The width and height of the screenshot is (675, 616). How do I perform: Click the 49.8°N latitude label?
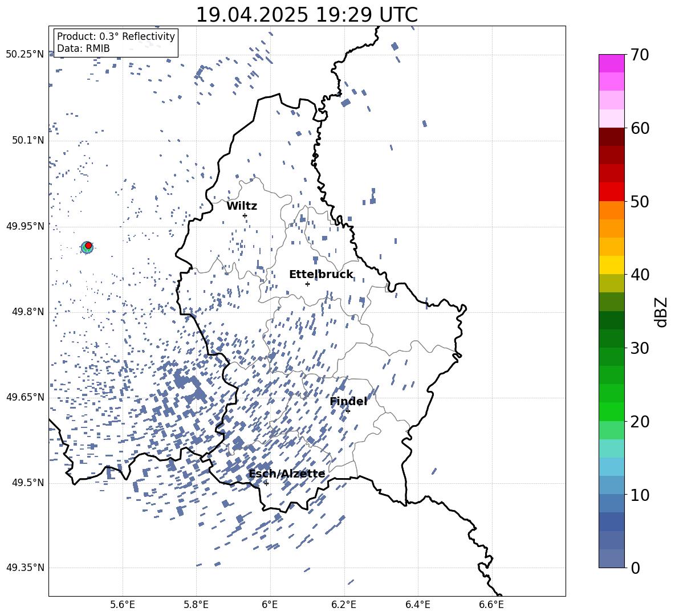(x=28, y=312)
